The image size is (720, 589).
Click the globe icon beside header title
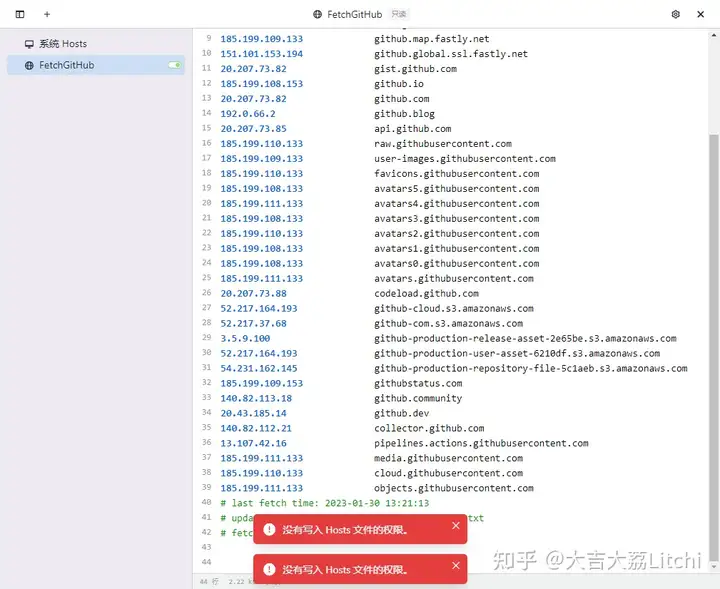point(317,14)
